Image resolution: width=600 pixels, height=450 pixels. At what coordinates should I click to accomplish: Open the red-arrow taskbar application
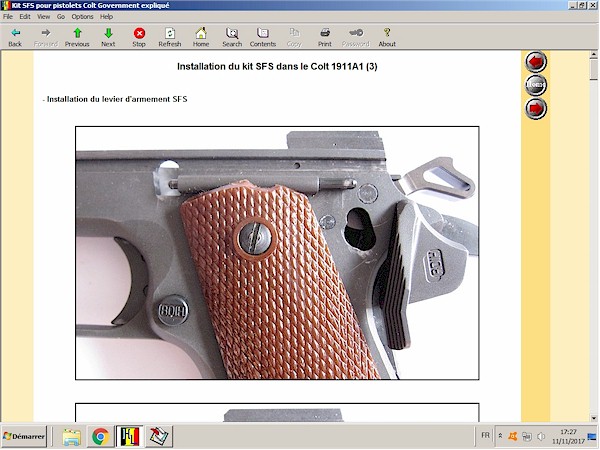(159, 436)
